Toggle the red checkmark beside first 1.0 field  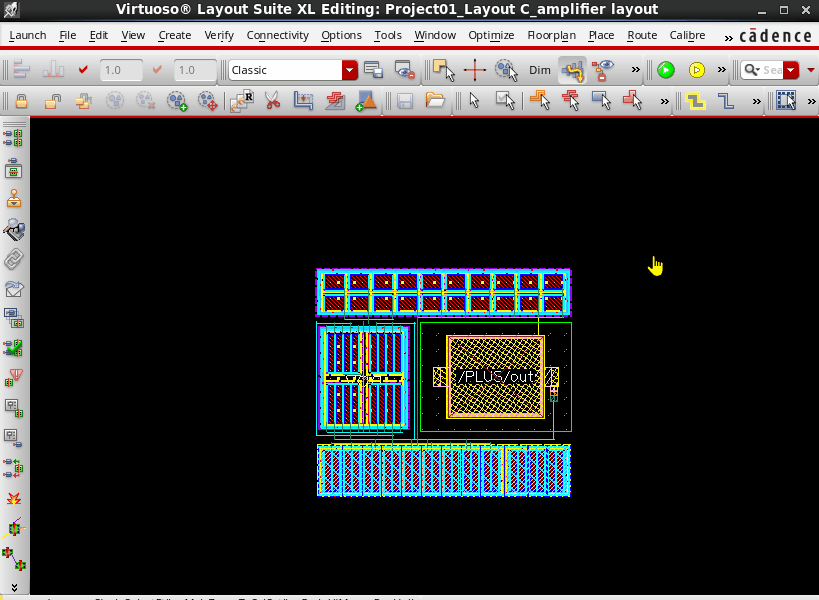tap(84, 70)
